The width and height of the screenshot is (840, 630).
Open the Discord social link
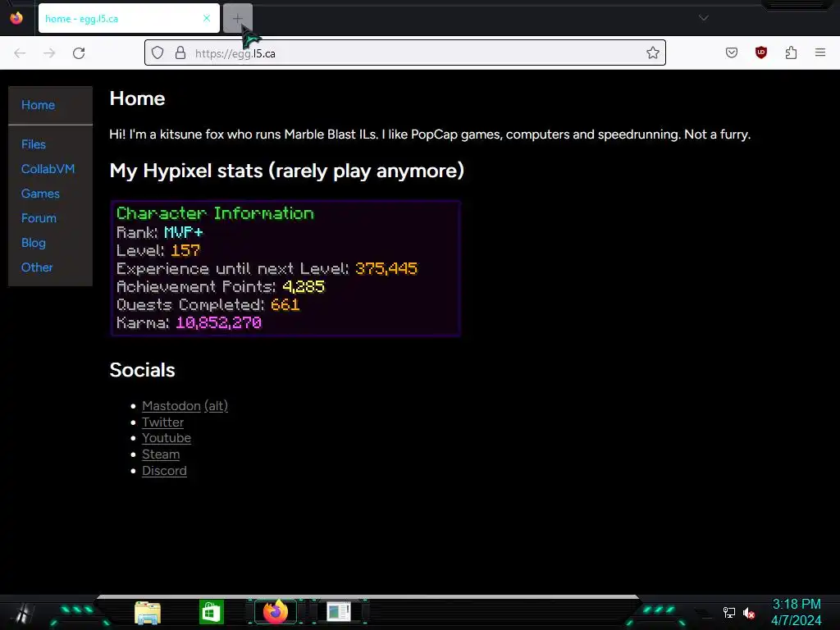coord(164,470)
